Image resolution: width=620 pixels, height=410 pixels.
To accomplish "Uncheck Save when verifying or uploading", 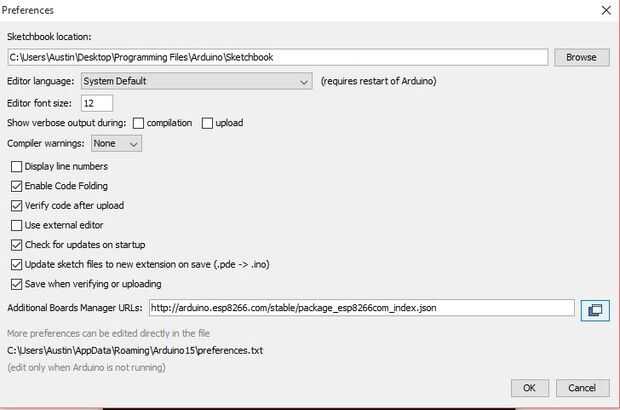I will (16, 284).
